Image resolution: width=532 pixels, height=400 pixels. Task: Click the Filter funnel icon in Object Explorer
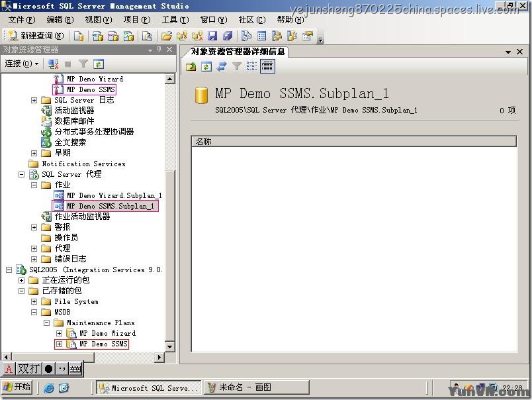coord(83,64)
